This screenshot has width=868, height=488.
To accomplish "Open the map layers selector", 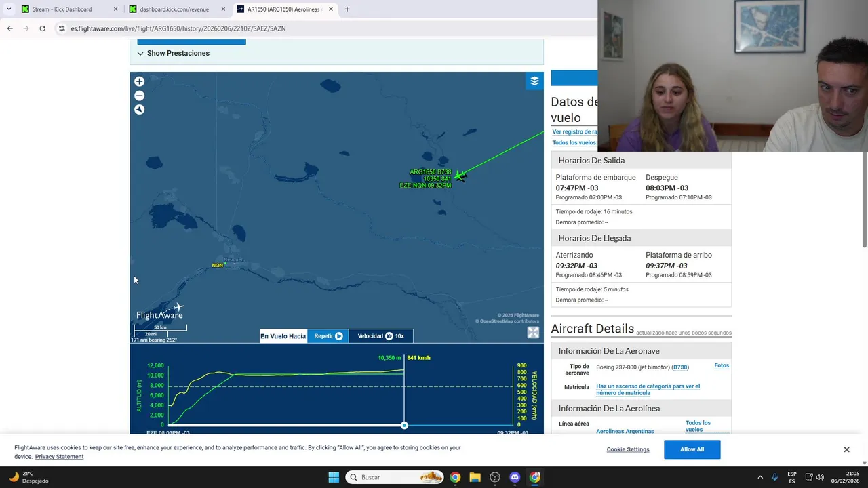I will [x=534, y=81].
